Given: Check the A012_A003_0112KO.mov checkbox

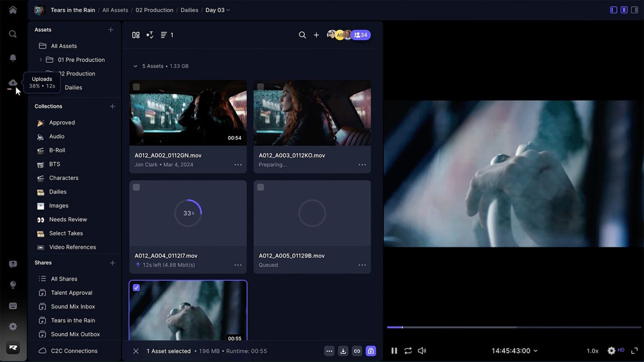Looking at the screenshot, I should [x=260, y=87].
